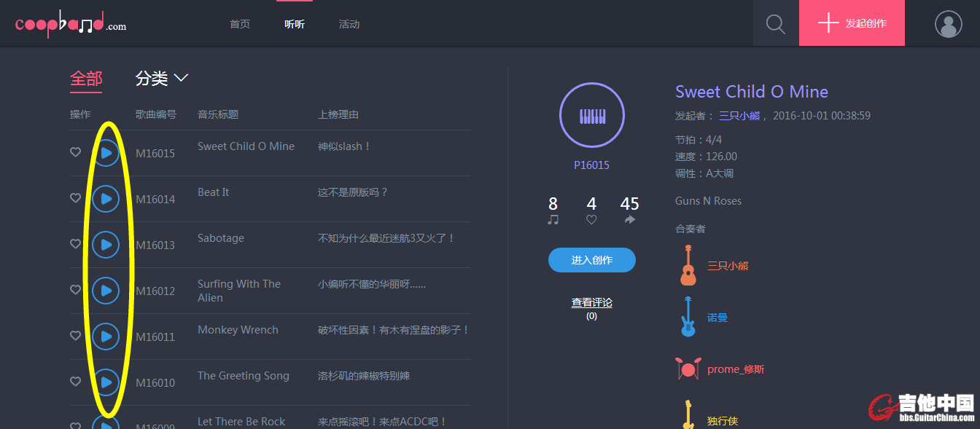Viewport: 980px width, 429px height.
Task: Click song number M16013
Action: (155, 245)
